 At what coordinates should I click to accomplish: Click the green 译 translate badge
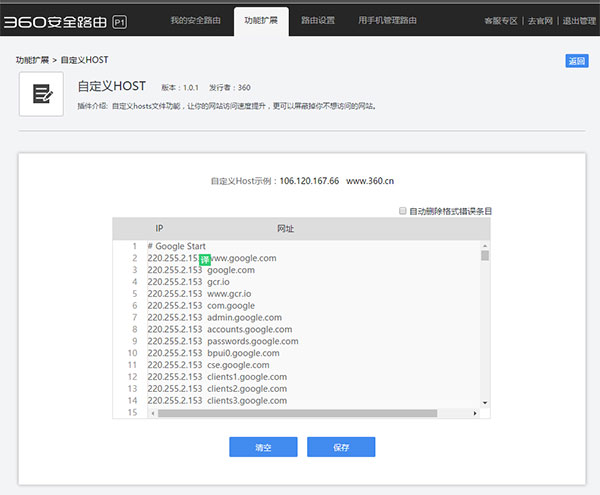click(205, 260)
